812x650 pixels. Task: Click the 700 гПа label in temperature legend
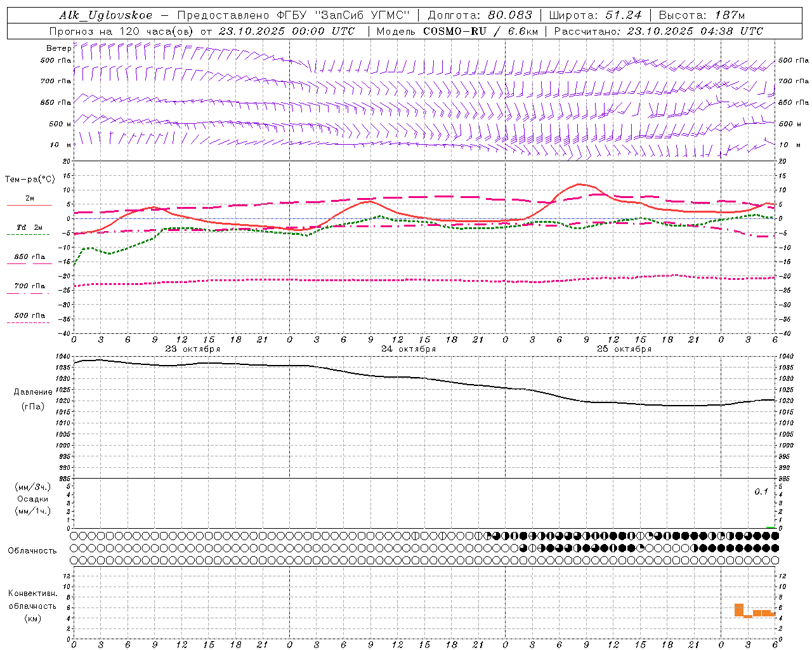point(30,286)
